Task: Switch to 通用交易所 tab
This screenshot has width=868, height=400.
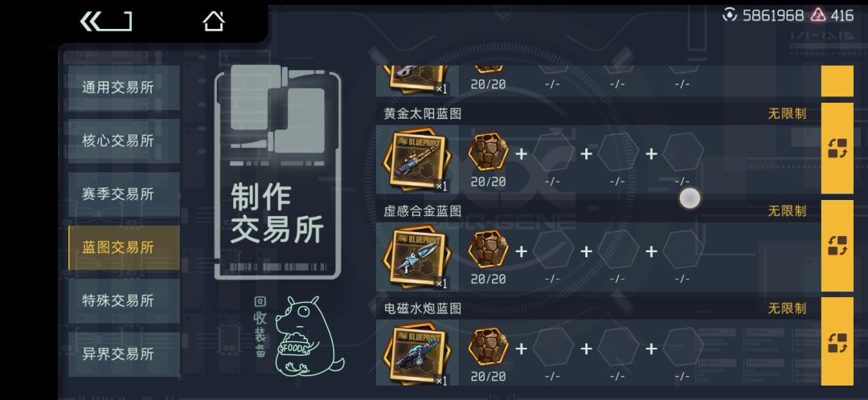Action: click(124, 88)
